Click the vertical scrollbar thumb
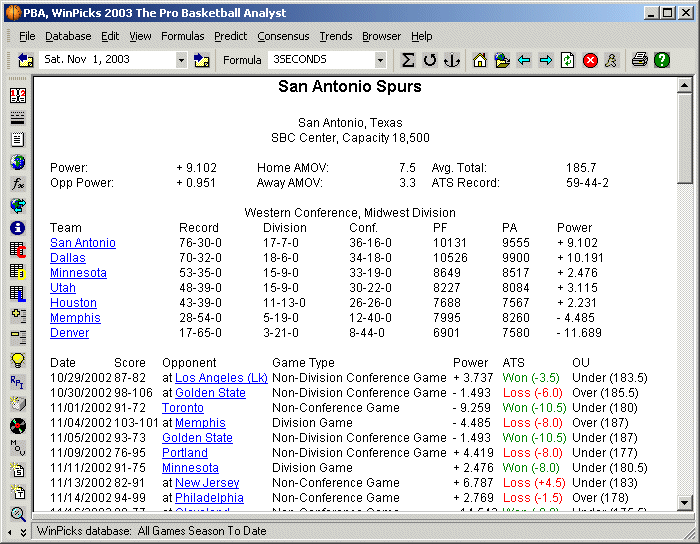 tap(684, 138)
